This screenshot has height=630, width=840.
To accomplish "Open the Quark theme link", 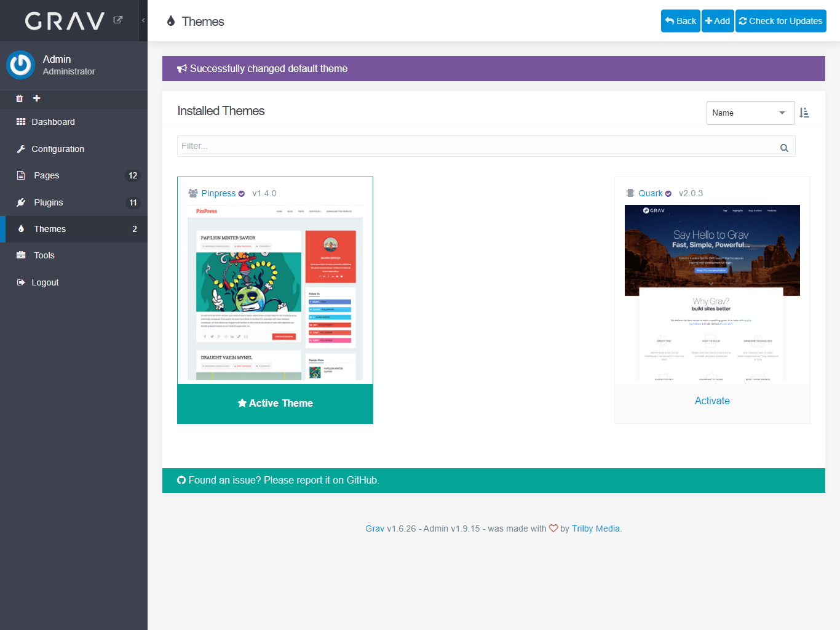I will tap(651, 193).
